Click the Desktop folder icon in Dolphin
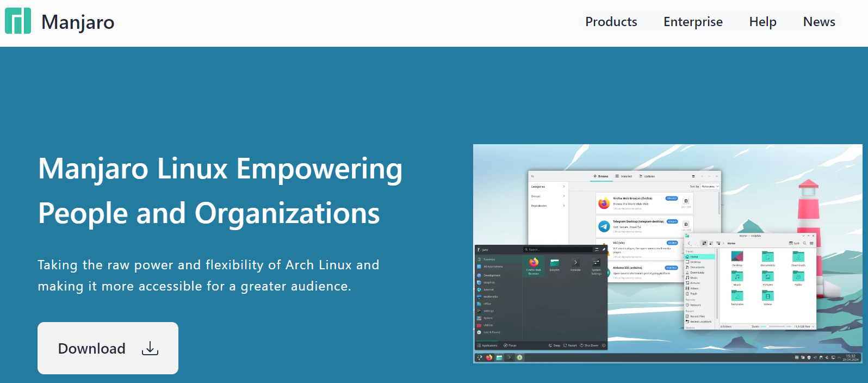The image size is (868, 383). (x=737, y=257)
